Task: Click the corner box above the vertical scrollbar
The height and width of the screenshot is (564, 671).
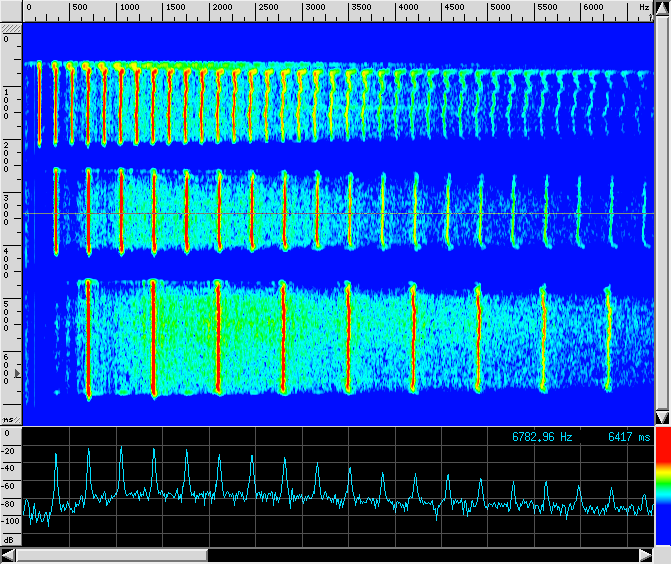Action: click(662, 10)
